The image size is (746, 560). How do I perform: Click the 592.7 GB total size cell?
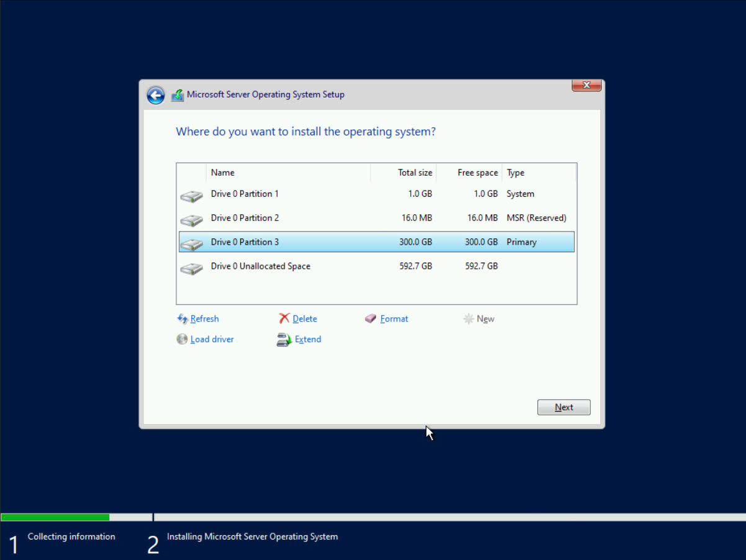[x=416, y=266]
